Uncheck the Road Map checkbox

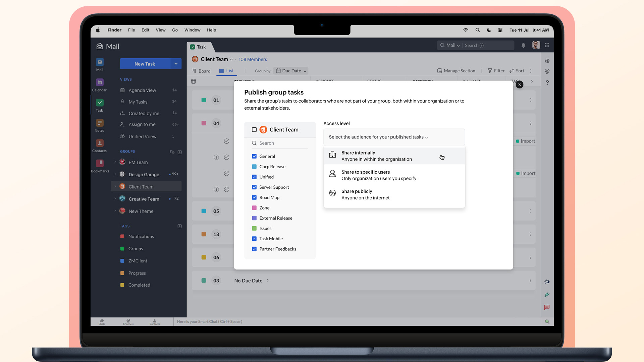(254, 197)
